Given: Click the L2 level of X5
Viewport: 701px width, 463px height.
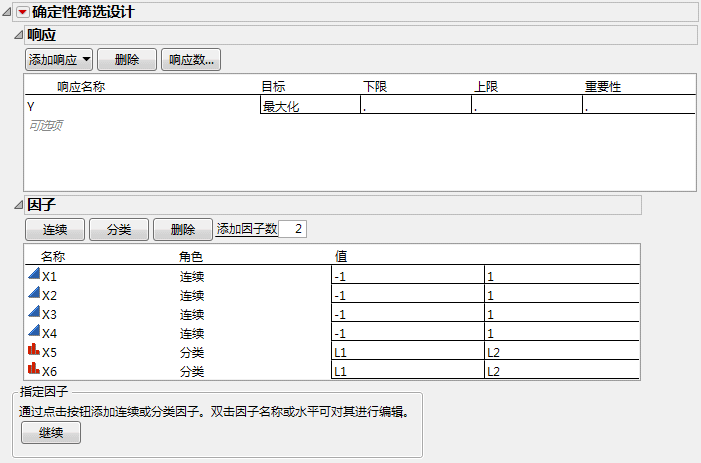Looking at the screenshot, I should click(562, 351).
